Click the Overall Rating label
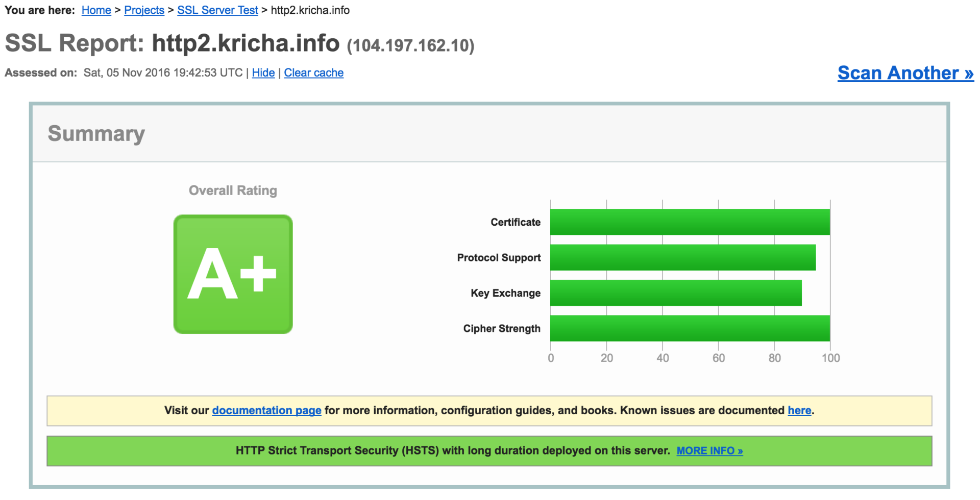The width and height of the screenshot is (980, 500). click(x=233, y=191)
